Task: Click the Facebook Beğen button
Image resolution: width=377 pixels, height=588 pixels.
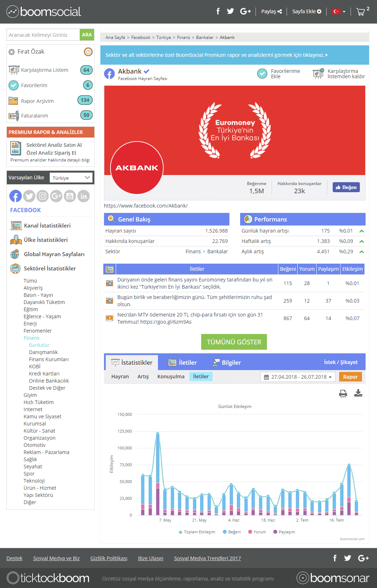Action: coord(346,187)
